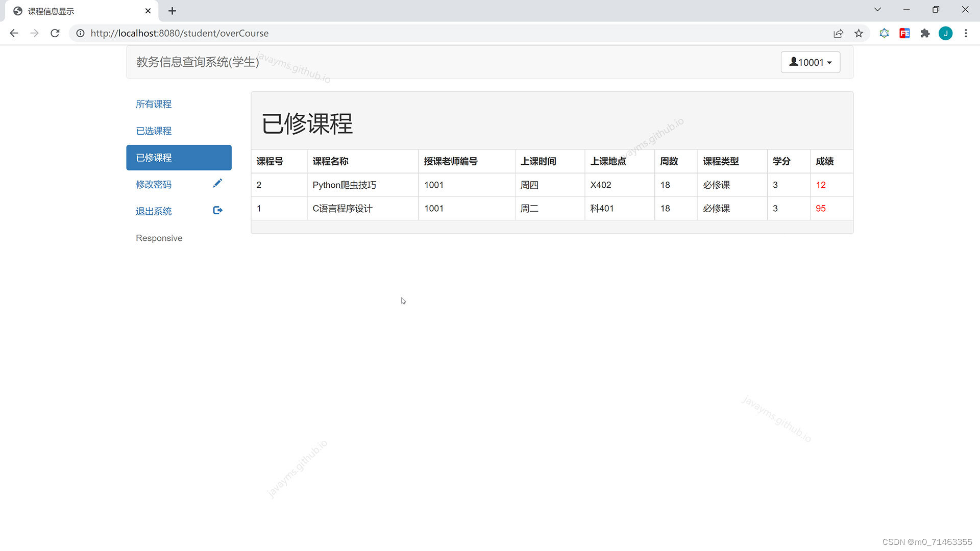This screenshot has height=551, width=980.
Task: Click the site info icon before the URL
Action: 80,33
